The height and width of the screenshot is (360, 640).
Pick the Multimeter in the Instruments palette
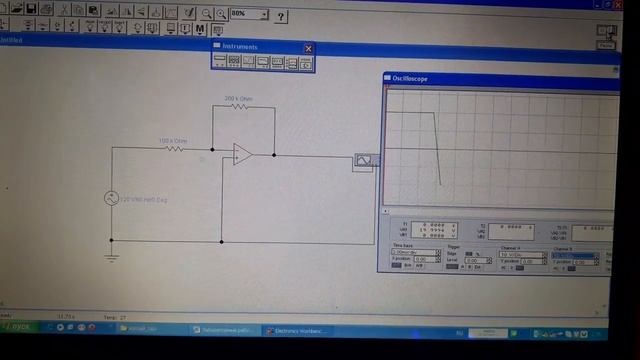click(220, 61)
